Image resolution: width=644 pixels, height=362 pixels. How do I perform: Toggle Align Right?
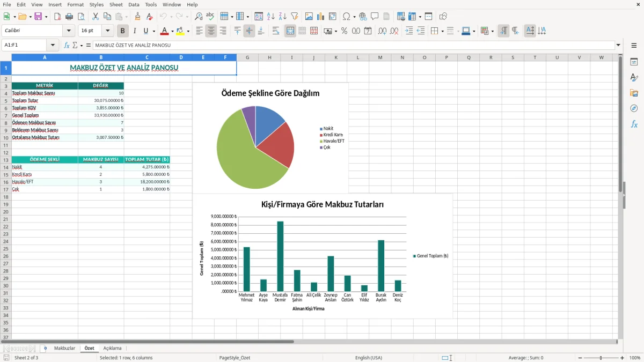tap(223, 31)
